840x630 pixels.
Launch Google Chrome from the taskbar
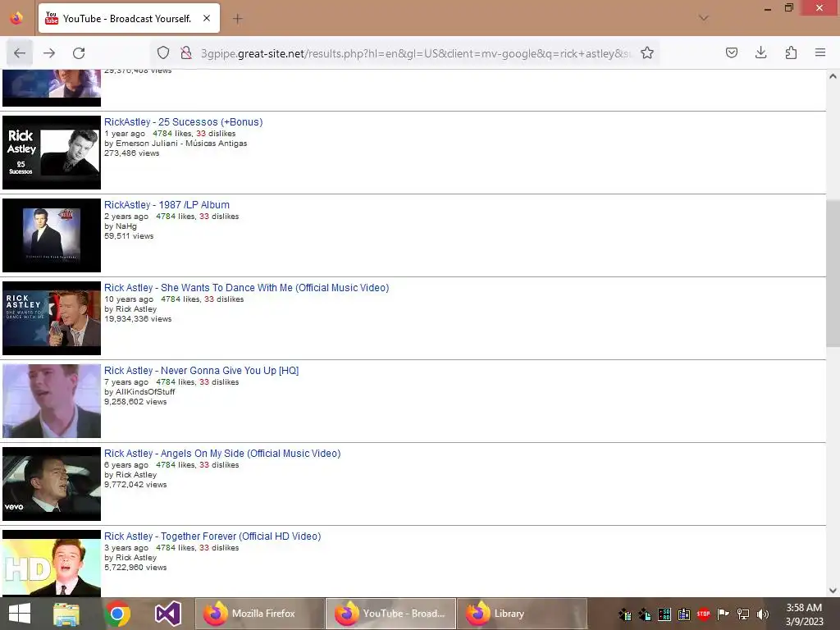click(118, 614)
